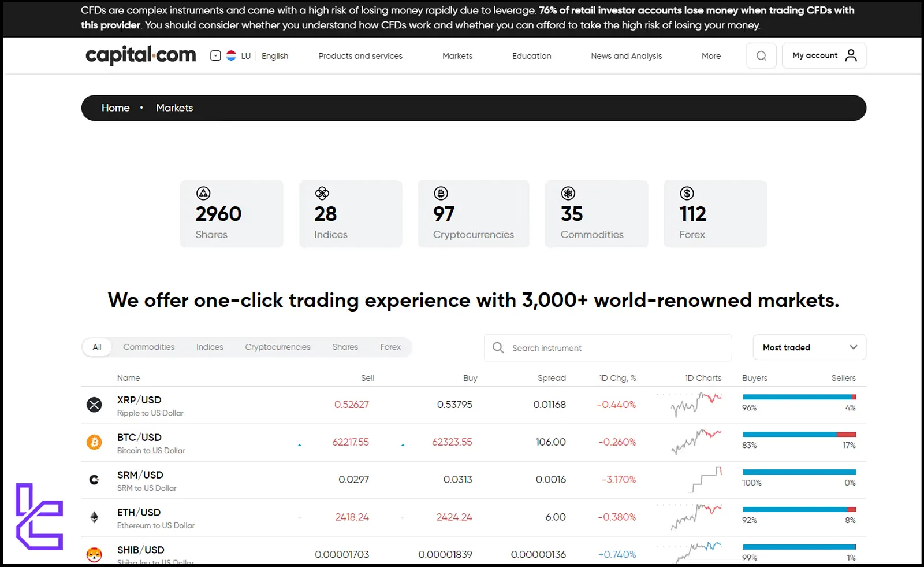This screenshot has height=567, width=924.
Task: Select the All filter tab
Action: (x=97, y=347)
